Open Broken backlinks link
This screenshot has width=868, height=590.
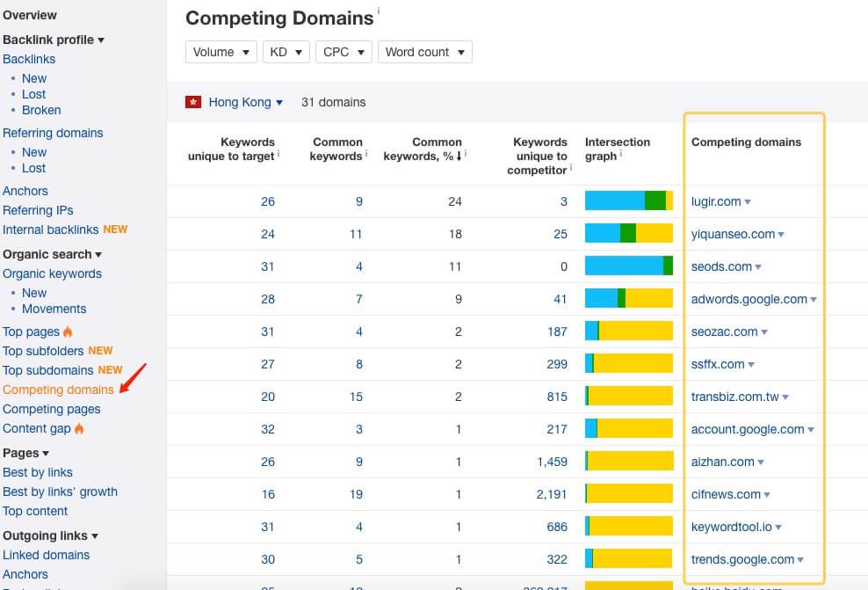(x=41, y=110)
